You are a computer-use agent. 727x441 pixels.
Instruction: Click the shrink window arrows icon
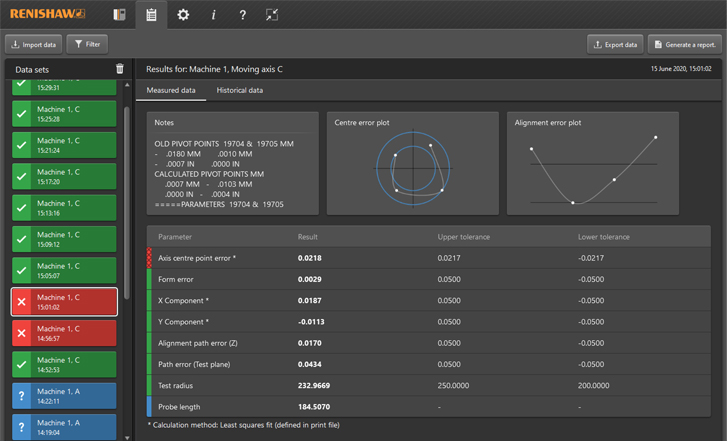pyautogui.click(x=273, y=15)
